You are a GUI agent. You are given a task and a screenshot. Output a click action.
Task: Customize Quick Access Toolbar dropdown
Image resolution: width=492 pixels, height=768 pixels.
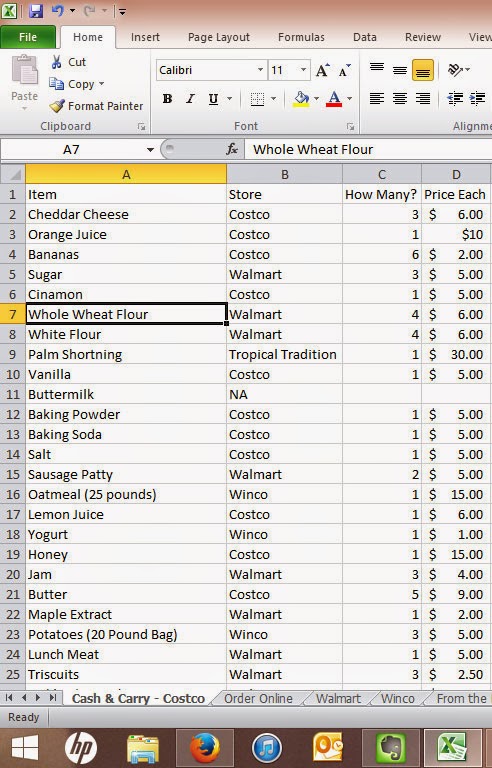click(x=123, y=12)
